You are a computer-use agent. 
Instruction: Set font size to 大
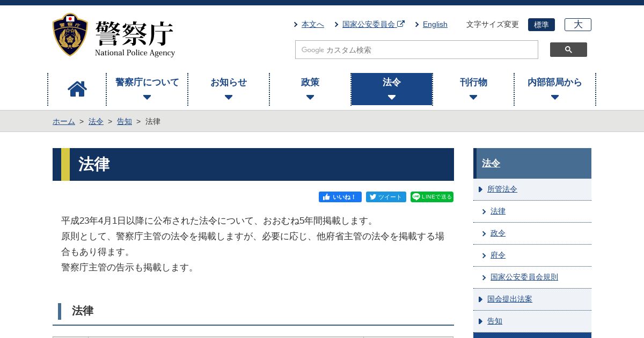tap(578, 25)
